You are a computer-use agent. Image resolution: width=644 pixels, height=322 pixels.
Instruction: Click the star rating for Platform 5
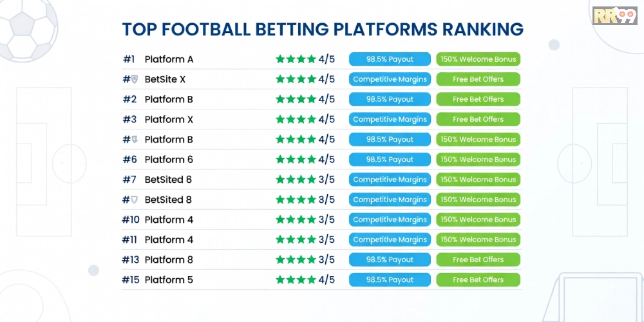[296, 279]
